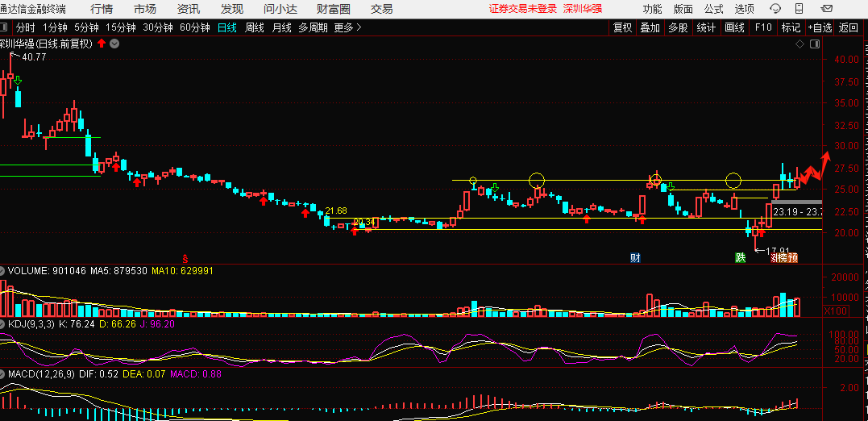Click the DEA: 0.07 value

(144, 374)
